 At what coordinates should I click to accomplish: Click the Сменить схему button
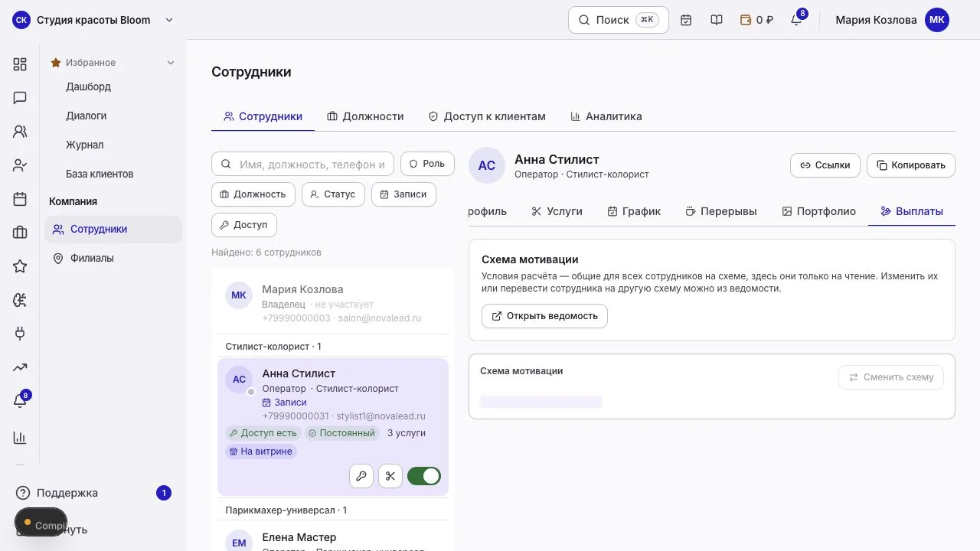(891, 377)
